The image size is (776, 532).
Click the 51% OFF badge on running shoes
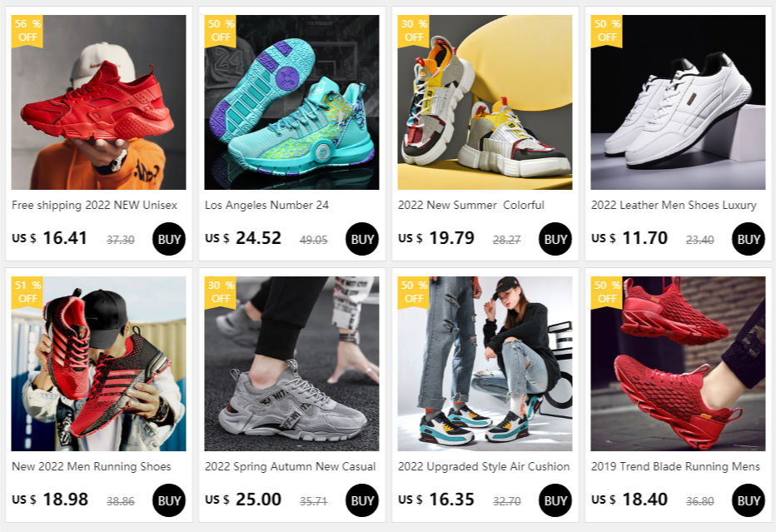(27, 292)
